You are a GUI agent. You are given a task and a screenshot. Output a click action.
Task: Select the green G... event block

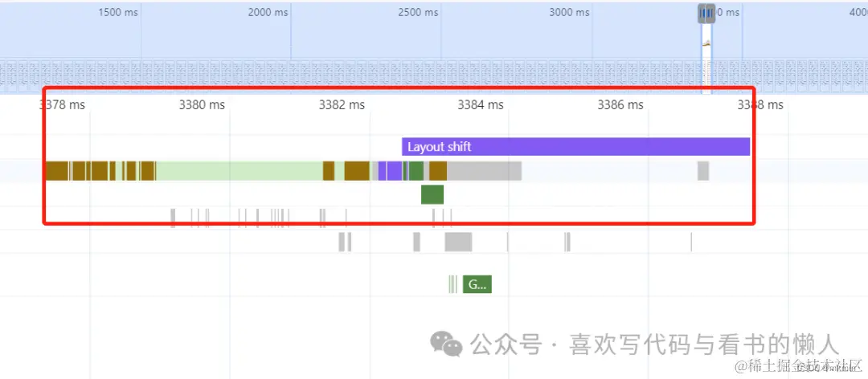[x=477, y=284]
